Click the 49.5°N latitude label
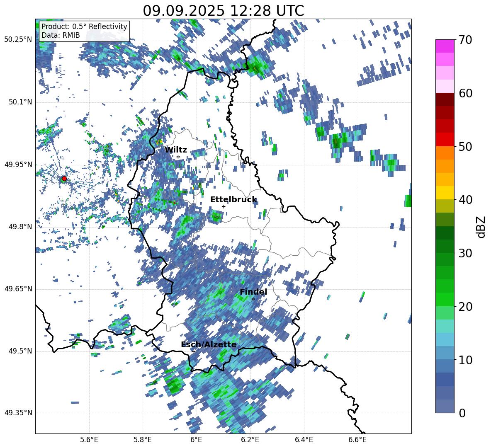 click(20, 351)
